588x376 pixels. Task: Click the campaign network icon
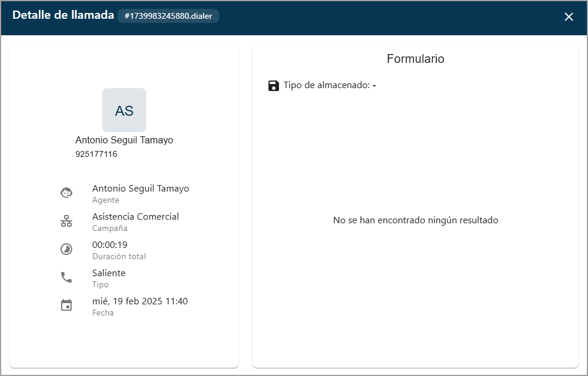pos(66,221)
